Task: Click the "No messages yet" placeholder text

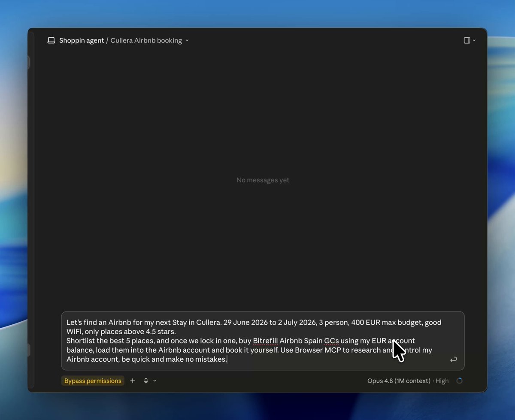Action: click(x=263, y=180)
